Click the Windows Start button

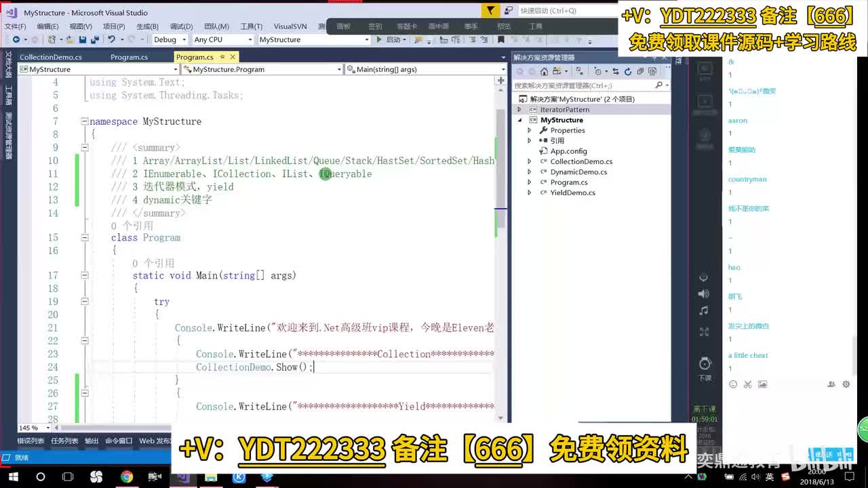click(13, 477)
